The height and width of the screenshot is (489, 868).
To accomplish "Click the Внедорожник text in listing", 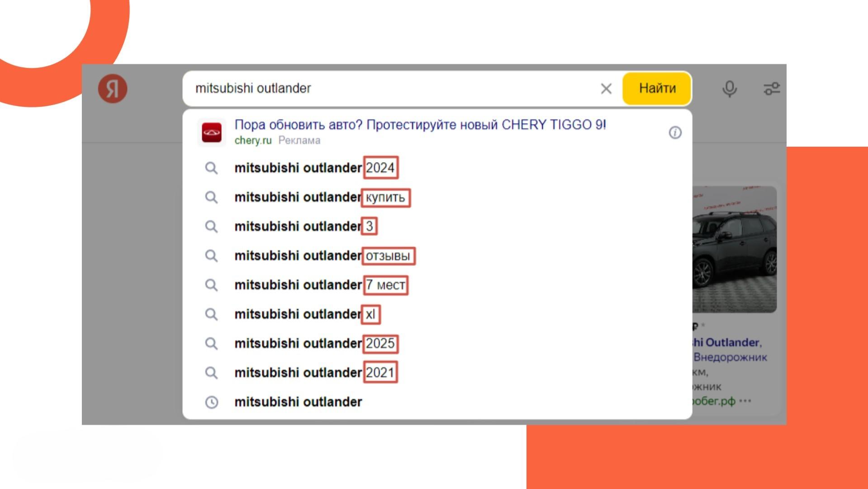I will click(x=730, y=357).
